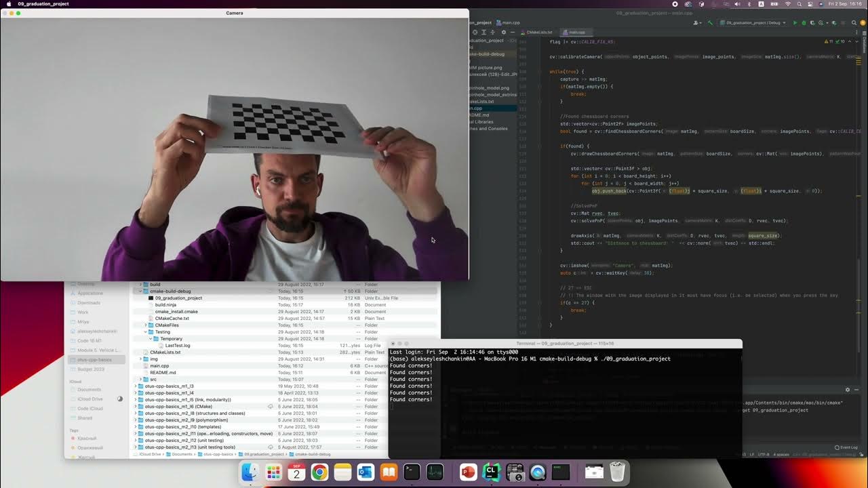The height and width of the screenshot is (488, 868).
Task: Open Calendar app in the Dock
Action: [x=296, y=472]
